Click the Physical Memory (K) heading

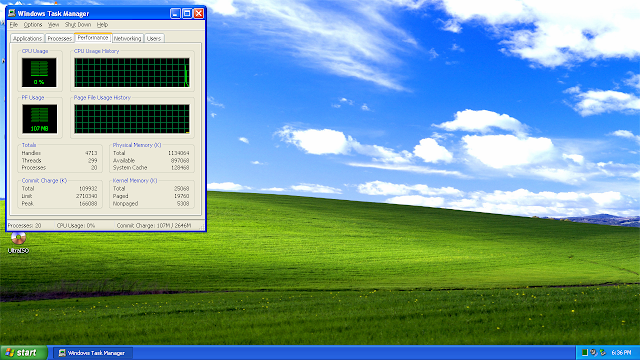pyautogui.click(x=137, y=145)
